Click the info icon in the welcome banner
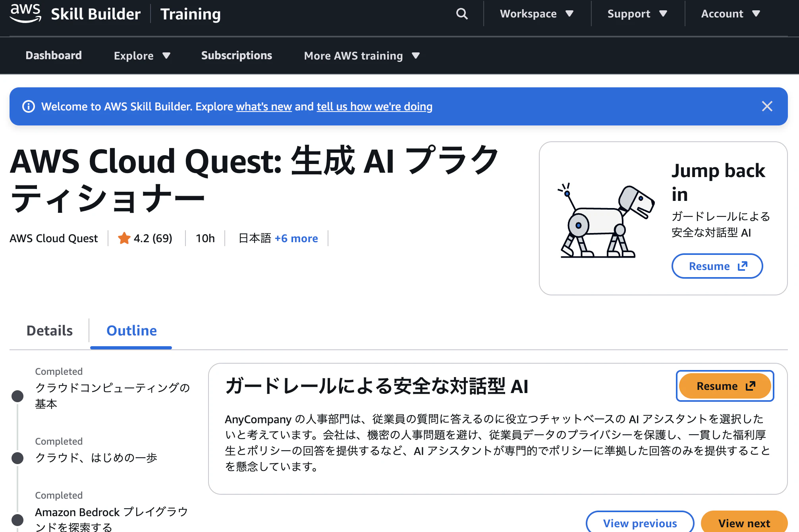799x532 pixels. tap(29, 106)
